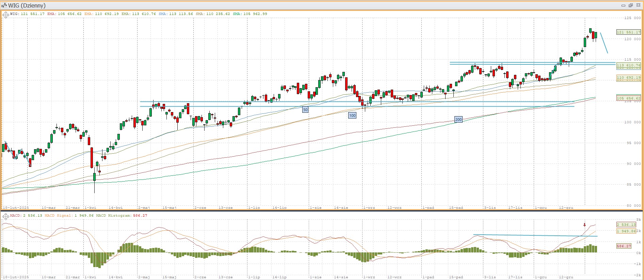The image size is (644, 280).
Task: Click the red arrow marker above MACD line
Action: (x=584, y=225)
